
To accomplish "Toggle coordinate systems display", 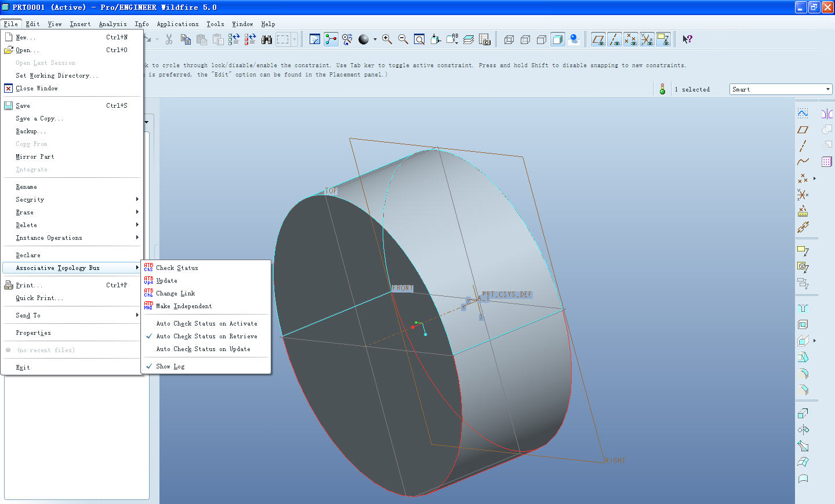I will pyautogui.click(x=647, y=39).
